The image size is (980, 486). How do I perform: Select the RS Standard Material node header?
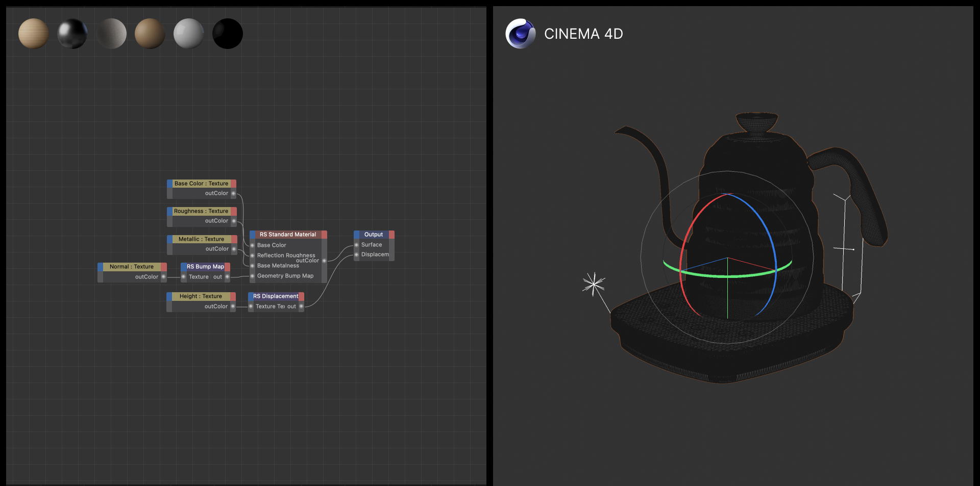click(x=287, y=235)
